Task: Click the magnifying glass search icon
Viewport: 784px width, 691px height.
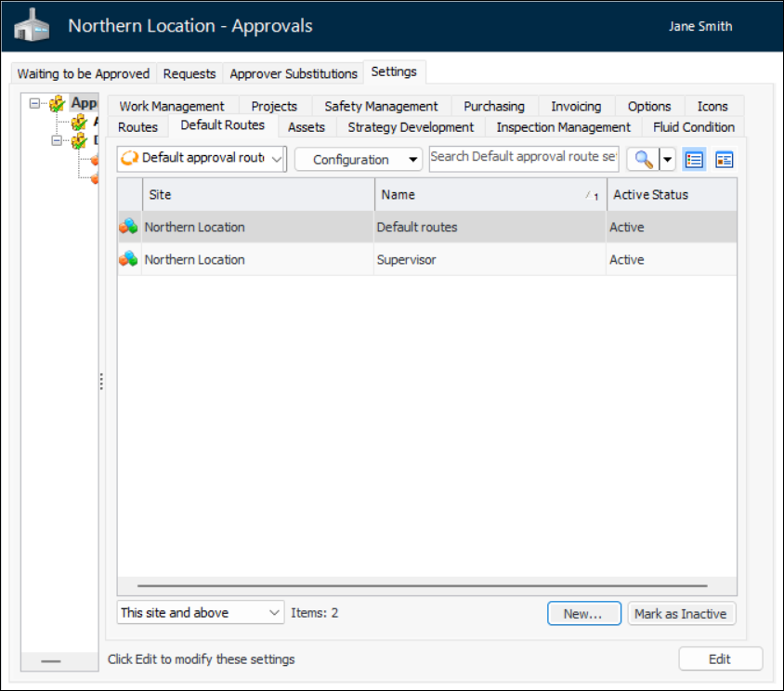Action: click(x=643, y=159)
